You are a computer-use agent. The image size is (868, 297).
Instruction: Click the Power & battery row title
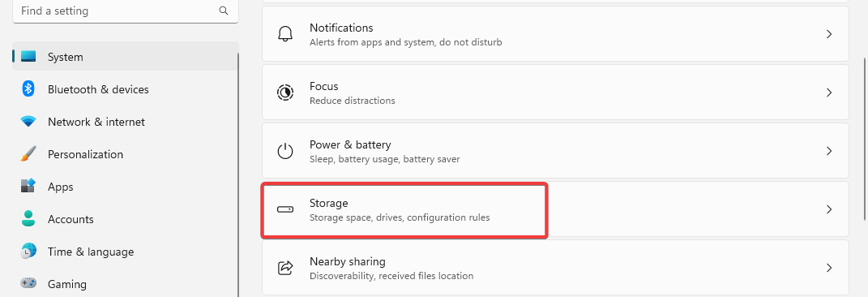coord(350,144)
